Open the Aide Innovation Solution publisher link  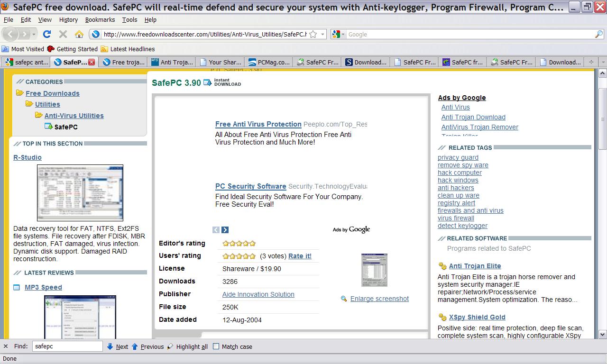point(258,294)
